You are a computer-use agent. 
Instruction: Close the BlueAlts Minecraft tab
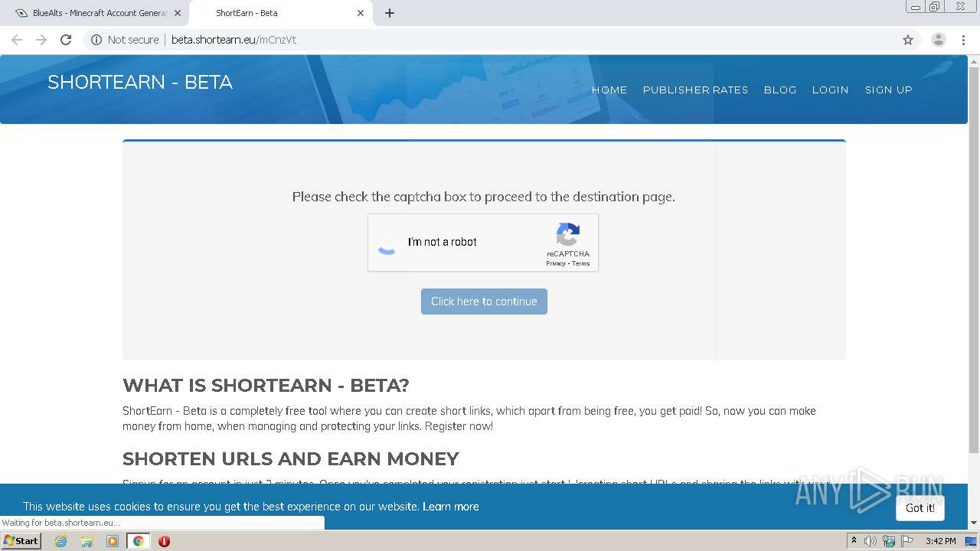tap(178, 13)
